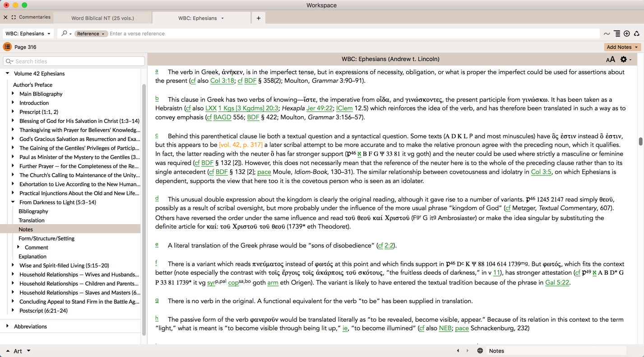Select Form/Structure/Setting in the contents
The height and width of the screenshot is (357, 644).
pos(46,238)
